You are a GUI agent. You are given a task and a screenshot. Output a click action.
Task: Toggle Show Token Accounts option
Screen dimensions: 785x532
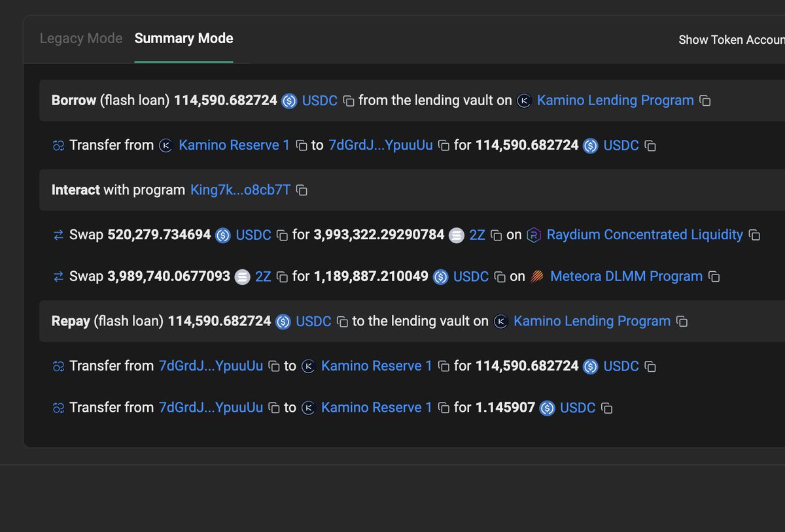click(x=731, y=40)
